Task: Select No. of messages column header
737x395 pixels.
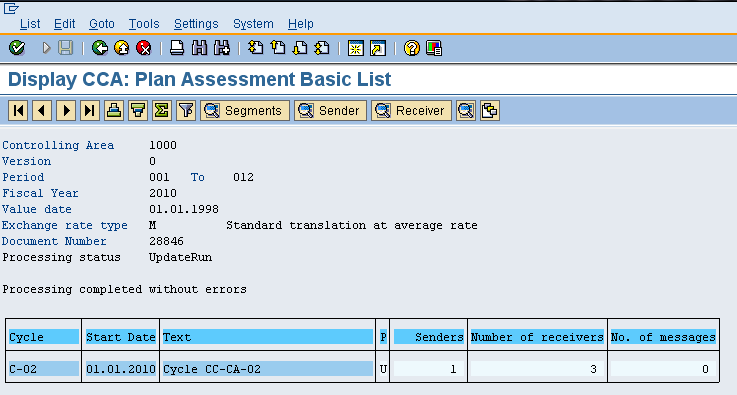Action: 663,337
